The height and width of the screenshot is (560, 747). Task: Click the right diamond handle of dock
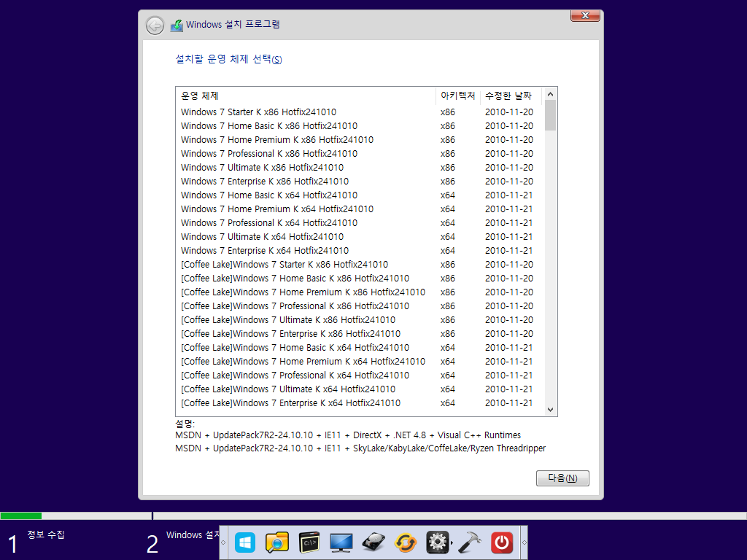point(524,542)
